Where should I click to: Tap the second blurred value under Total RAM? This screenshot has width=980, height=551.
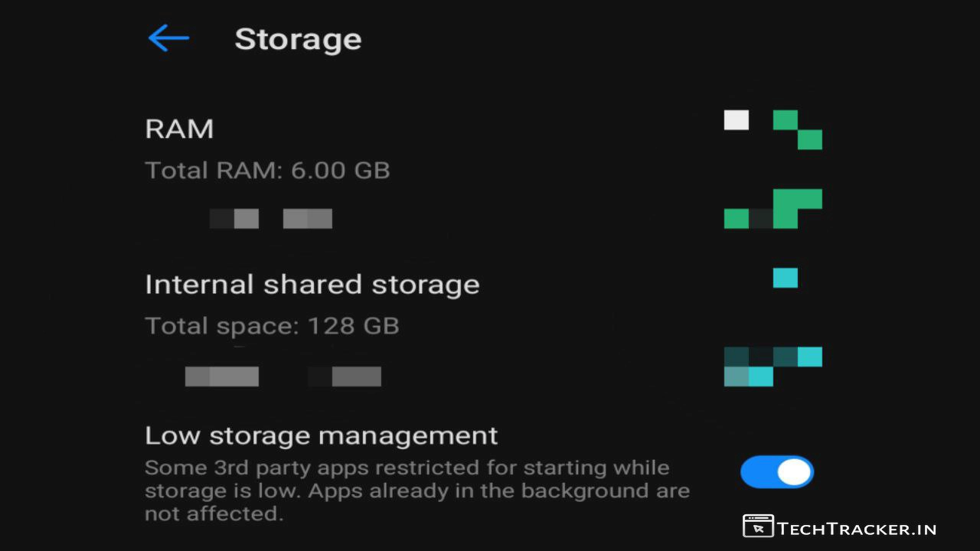tap(308, 219)
